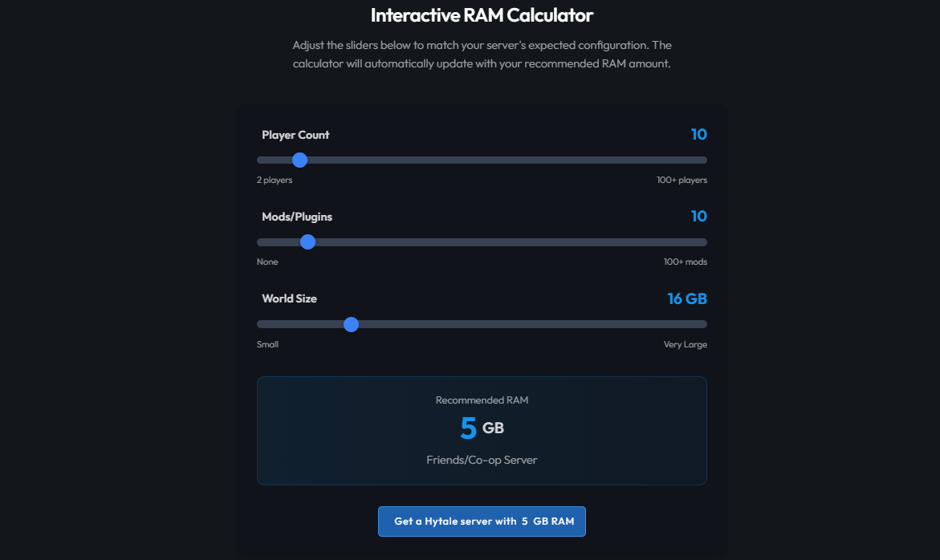Viewport: 940px width, 560px height.
Task: Click the Player Count slider handle
Action: (299, 160)
